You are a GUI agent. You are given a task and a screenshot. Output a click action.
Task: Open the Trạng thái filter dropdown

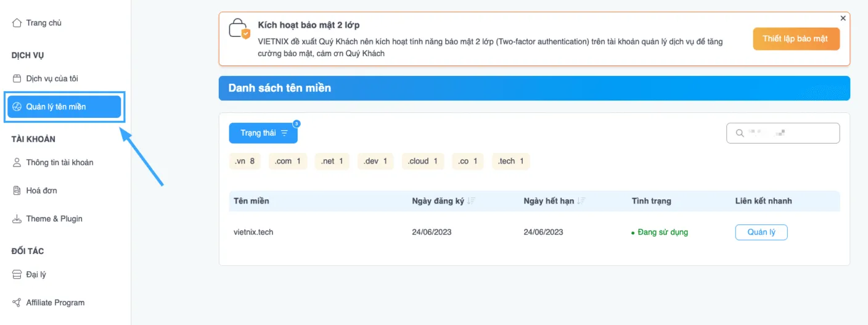263,133
